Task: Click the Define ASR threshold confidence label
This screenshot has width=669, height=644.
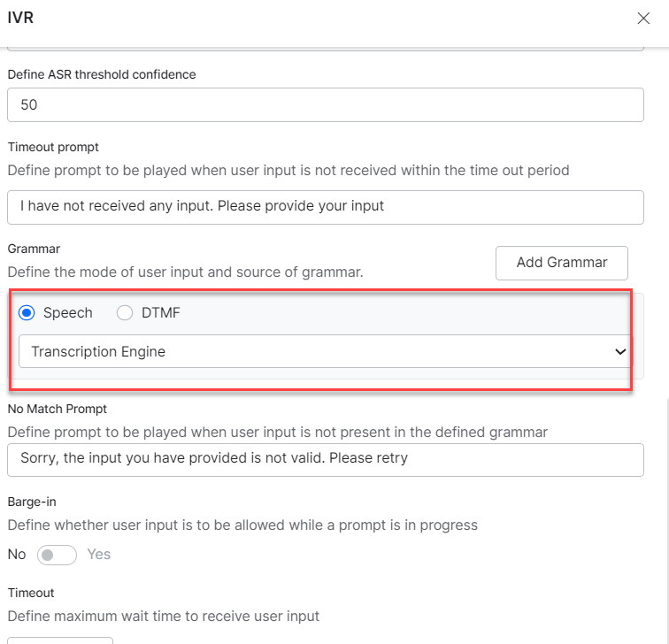Action: [x=102, y=74]
